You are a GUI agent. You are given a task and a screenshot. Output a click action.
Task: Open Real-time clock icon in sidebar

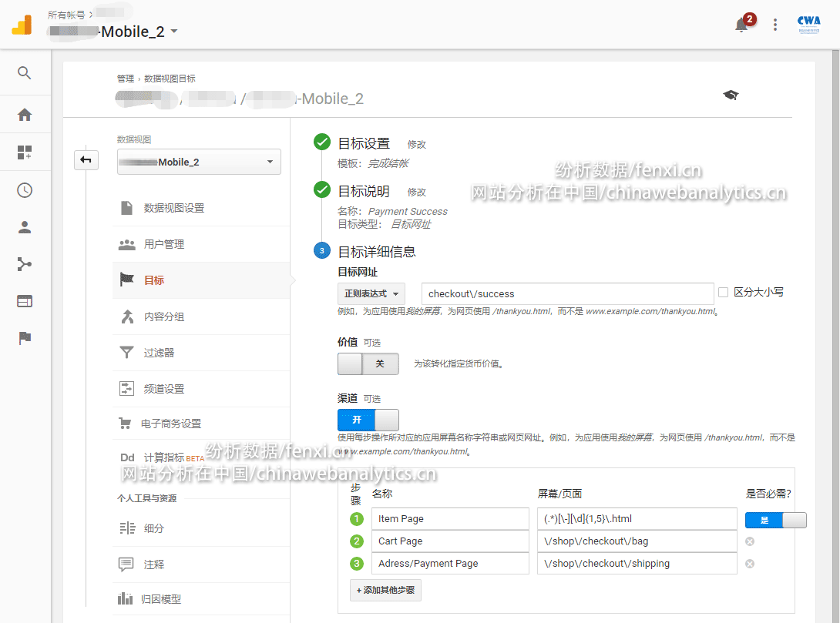click(x=25, y=190)
